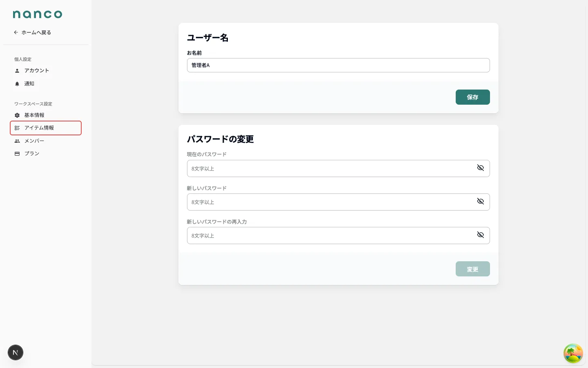Click the ワークスペース設定 section label
This screenshot has height=368, width=588.
click(33, 104)
